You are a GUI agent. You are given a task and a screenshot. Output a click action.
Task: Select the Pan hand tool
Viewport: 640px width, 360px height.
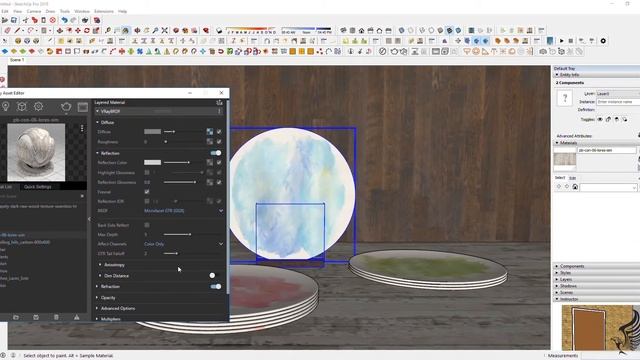147,31
